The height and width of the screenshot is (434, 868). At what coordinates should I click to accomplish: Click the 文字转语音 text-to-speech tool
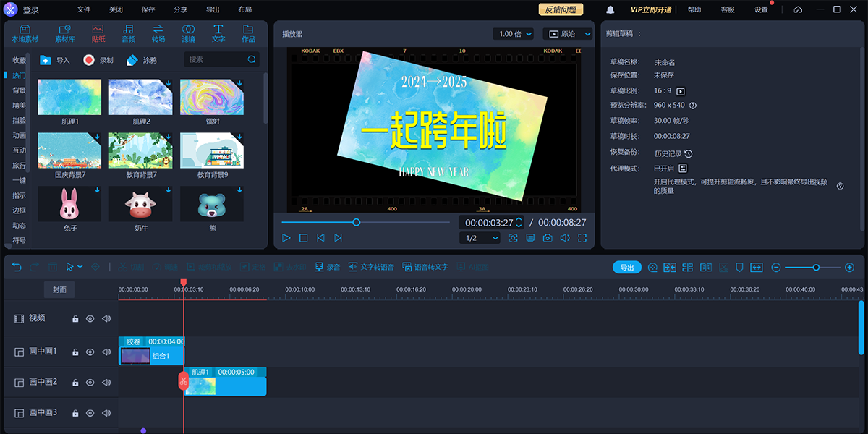click(371, 267)
